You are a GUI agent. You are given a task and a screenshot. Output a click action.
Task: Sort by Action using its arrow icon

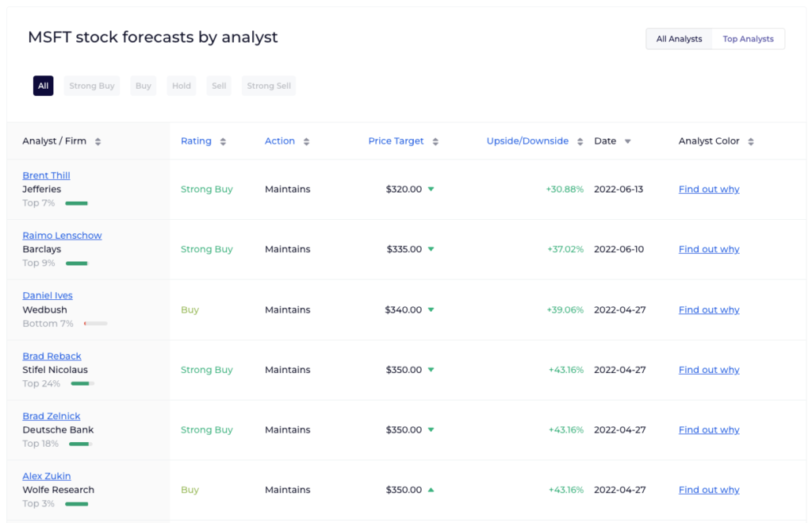point(306,142)
